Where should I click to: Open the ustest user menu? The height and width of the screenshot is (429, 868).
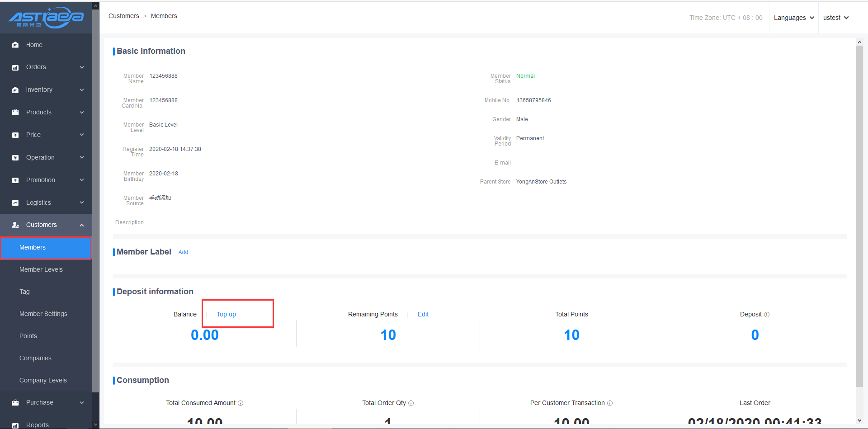(835, 18)
